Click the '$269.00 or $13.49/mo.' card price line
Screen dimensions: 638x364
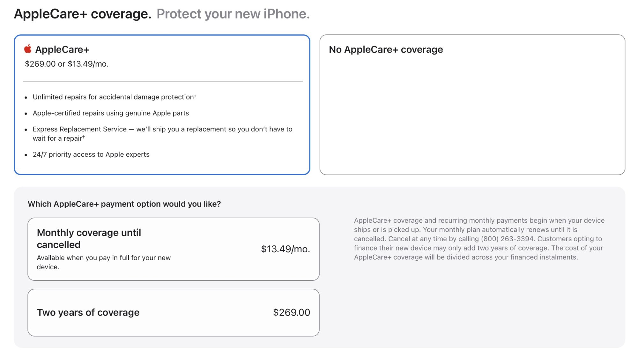coord(67,64)
